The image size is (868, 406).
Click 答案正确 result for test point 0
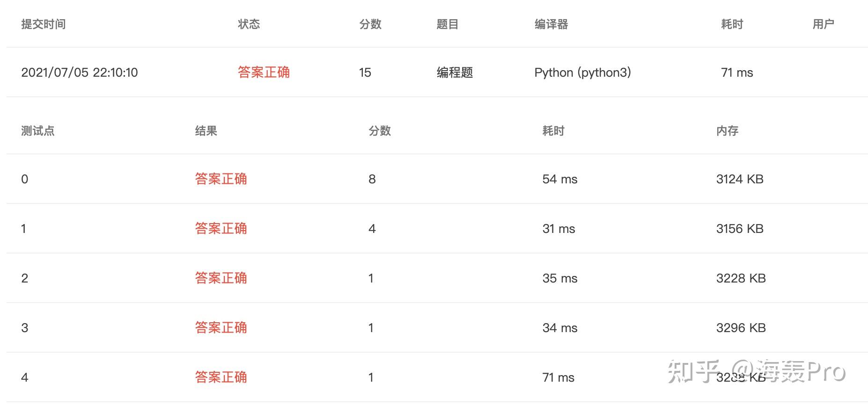[221, 179]
